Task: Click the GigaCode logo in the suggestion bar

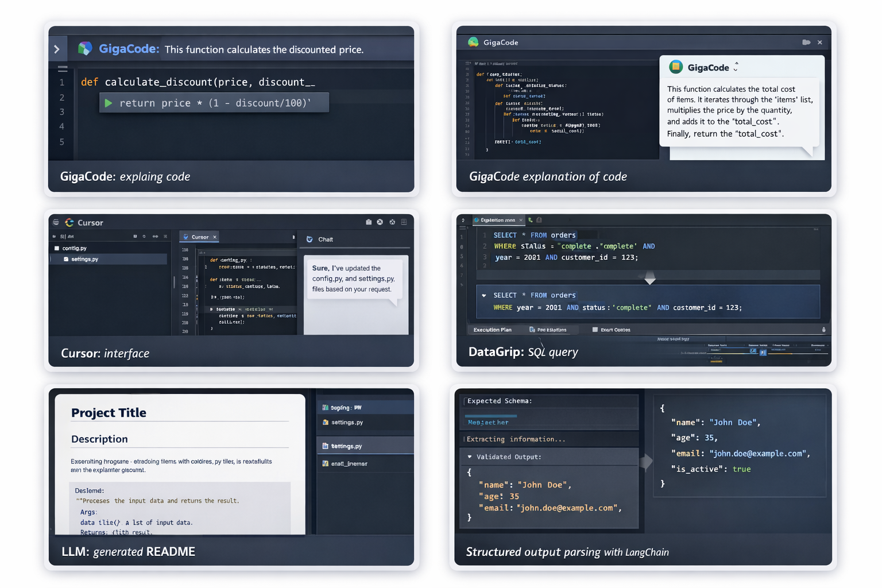Action: (85, 49)
